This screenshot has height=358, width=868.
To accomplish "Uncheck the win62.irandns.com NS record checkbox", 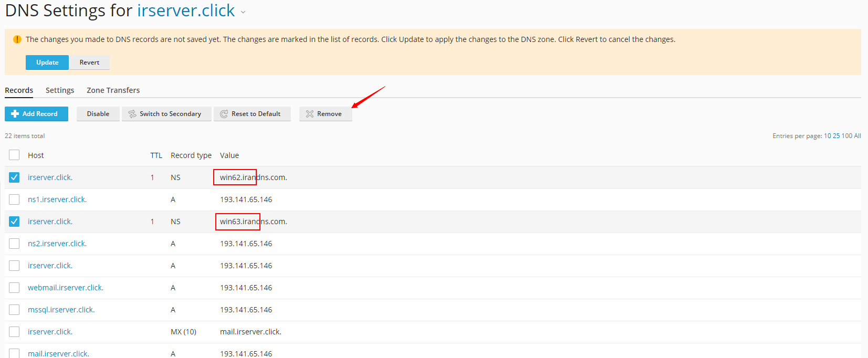I will [14, 177].
